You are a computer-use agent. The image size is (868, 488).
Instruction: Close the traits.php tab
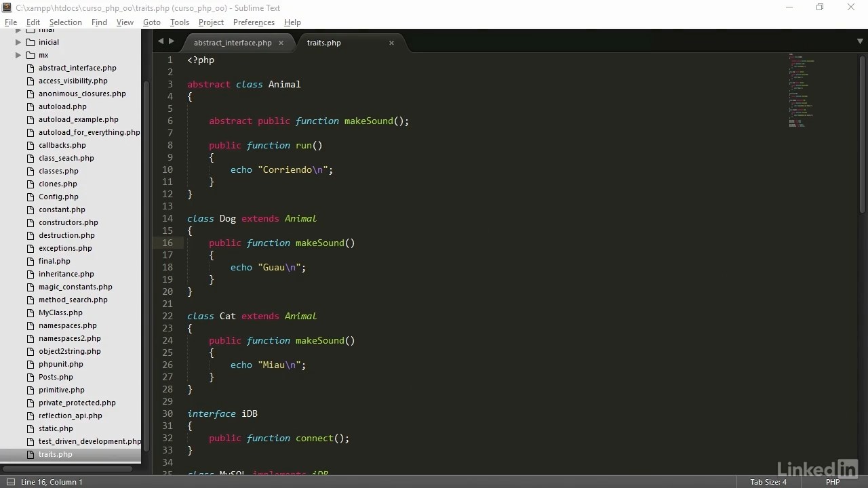(391, 43)
